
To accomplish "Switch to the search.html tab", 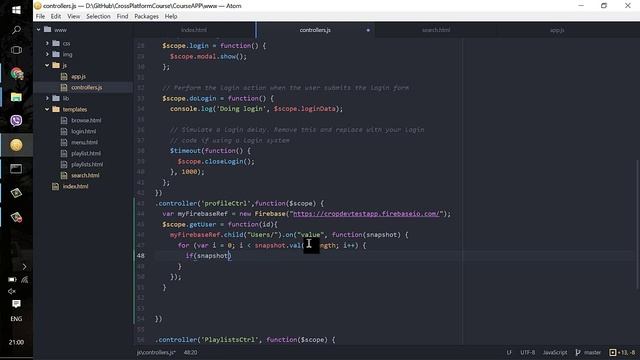I will (x=436, y=30).
